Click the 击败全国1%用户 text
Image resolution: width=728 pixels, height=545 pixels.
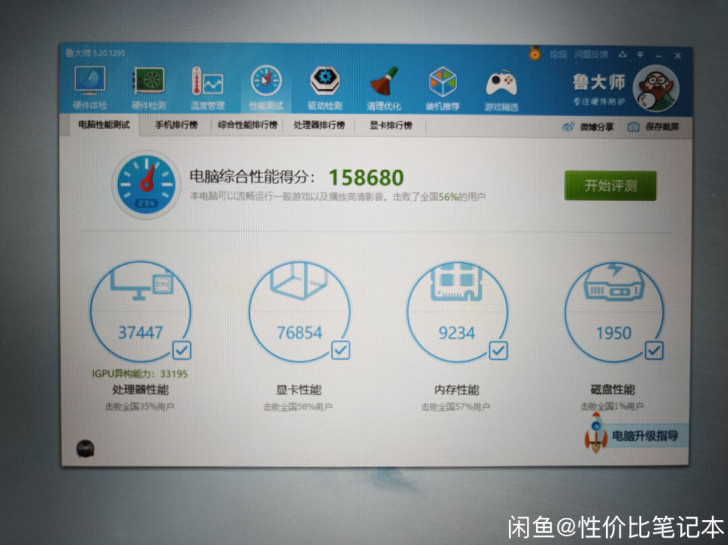point(612,407)
